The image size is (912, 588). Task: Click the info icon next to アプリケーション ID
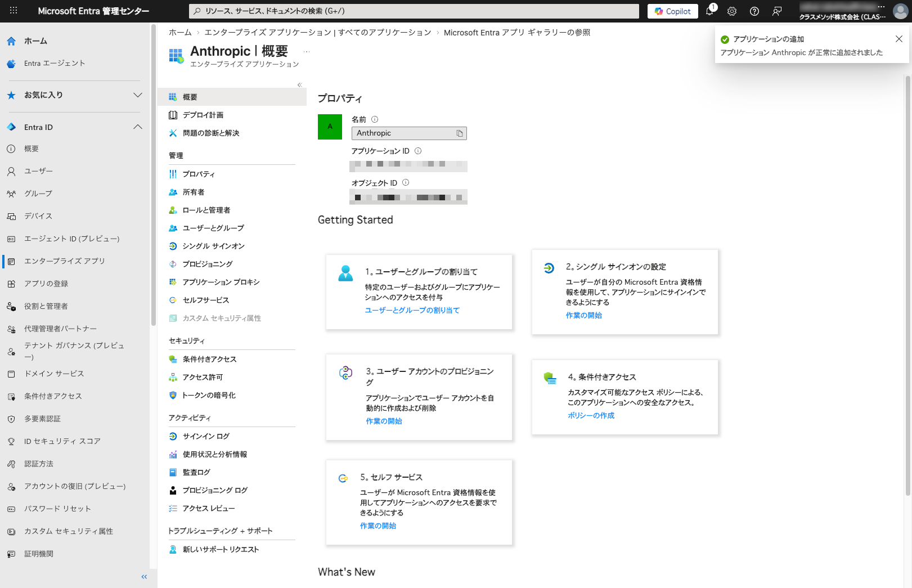(418, 151)
